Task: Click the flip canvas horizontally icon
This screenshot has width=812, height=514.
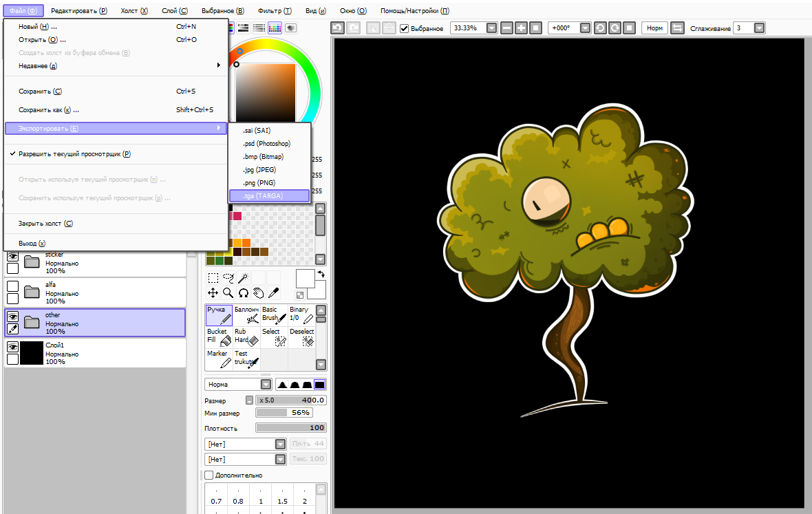Action: coord(678,28)
